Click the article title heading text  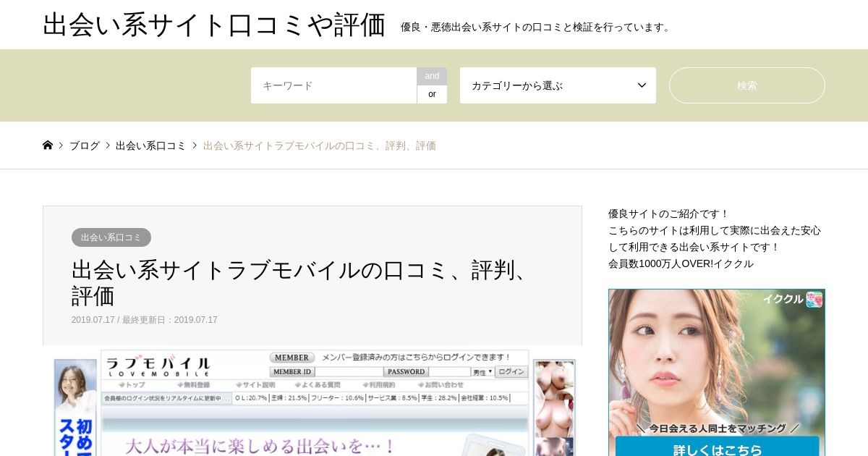302,282
